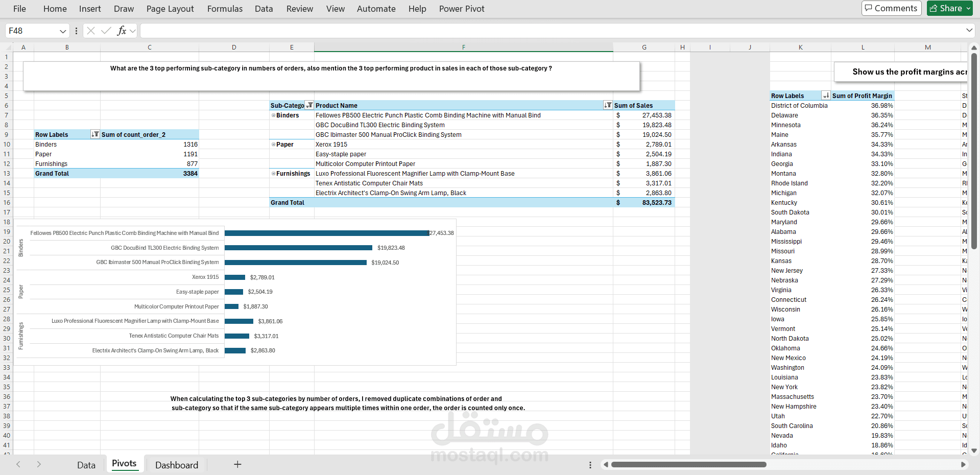The image size is (980, 475).
Task: Open the Power Pivot ribbon tab
Action: tap(462, 9)
